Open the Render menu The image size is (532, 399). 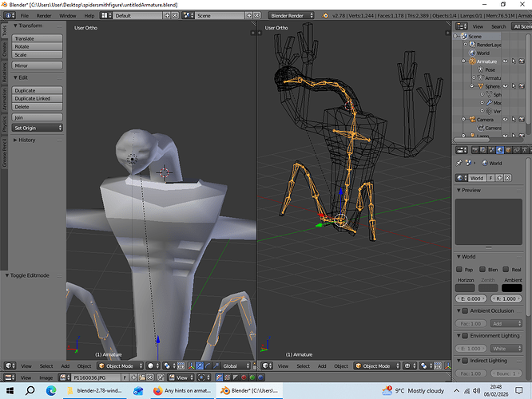click(44, 16)
